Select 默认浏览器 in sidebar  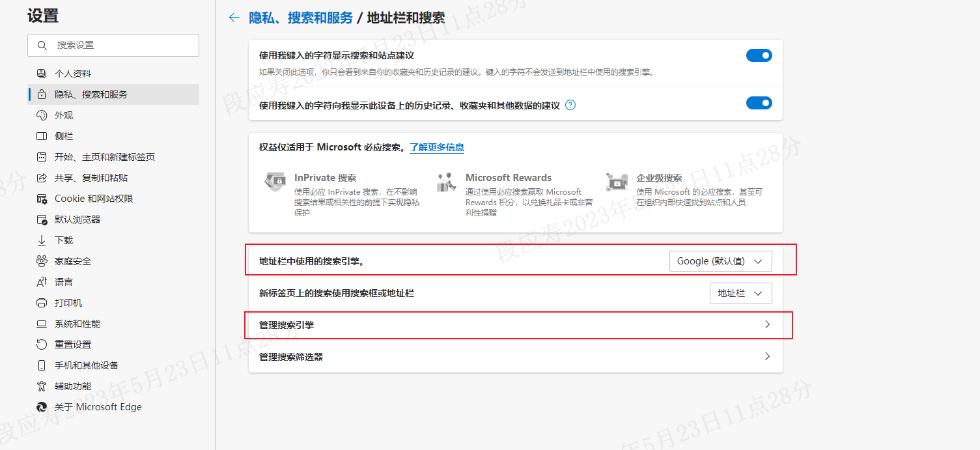[114, 219]
